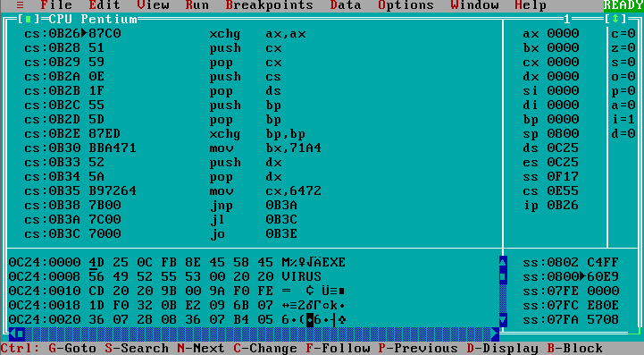Click the horizontal scrollbar right arrow

click(496, 334)
